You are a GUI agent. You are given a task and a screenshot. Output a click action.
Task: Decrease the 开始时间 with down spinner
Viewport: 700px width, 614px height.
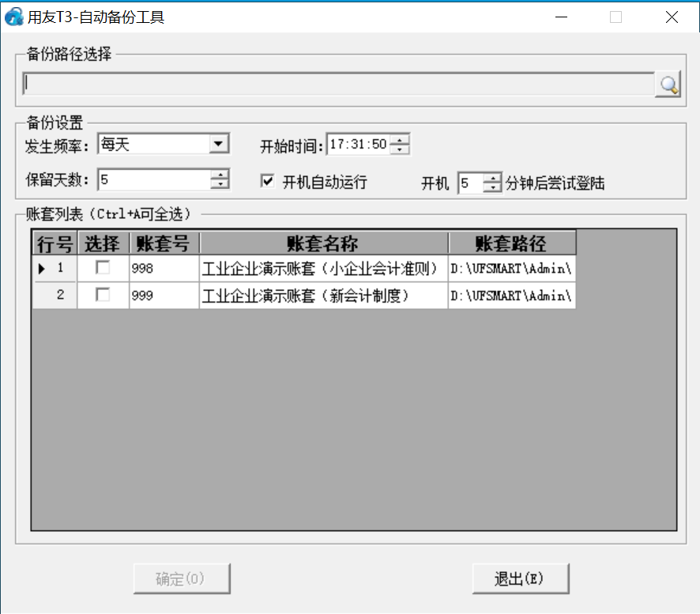401,149
